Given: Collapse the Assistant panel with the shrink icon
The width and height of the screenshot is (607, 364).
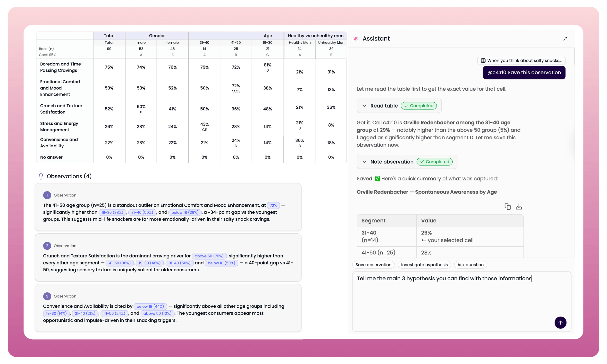Looking at the screenshot, I should pyautogui.click(x=565, y=39).
